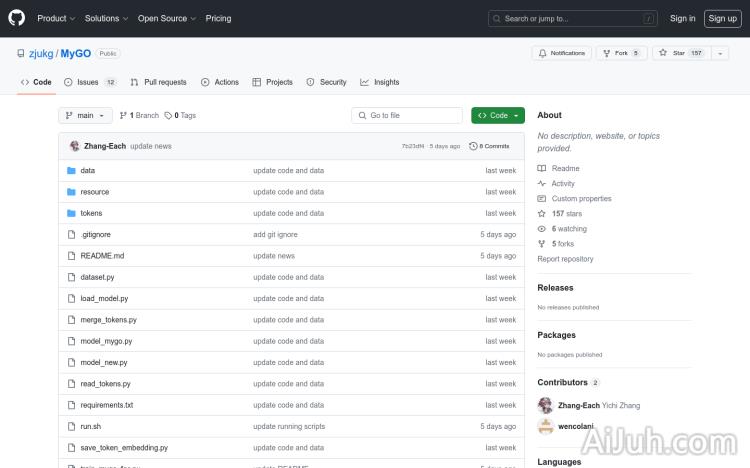Expand the Product menu dropdown
The image size is (750, 468).
(x=55, y=18)
